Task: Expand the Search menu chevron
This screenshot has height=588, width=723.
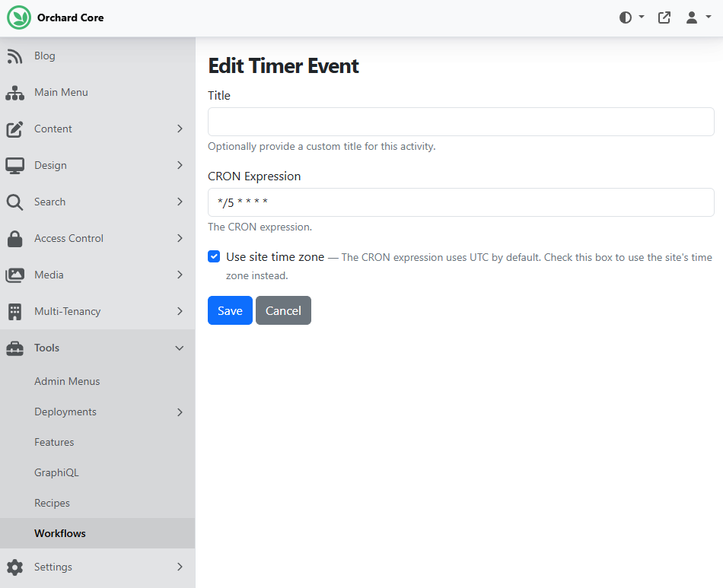Action: 180,202
